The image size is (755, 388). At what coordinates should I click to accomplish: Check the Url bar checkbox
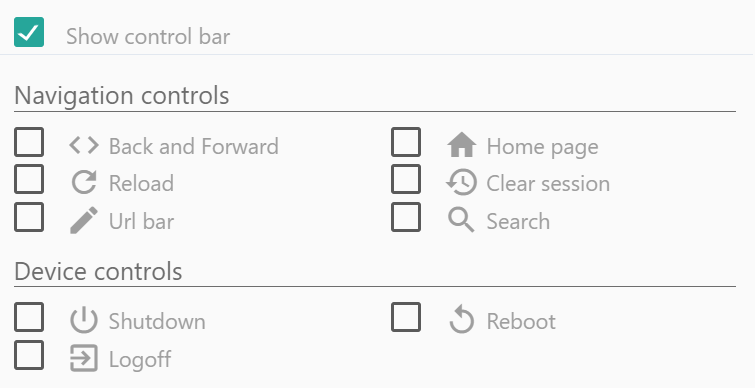click(x=29, y=217)
